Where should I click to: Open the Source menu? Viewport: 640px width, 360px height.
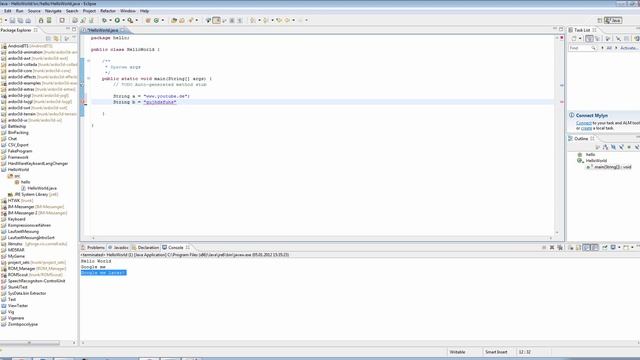pos(34,11)
